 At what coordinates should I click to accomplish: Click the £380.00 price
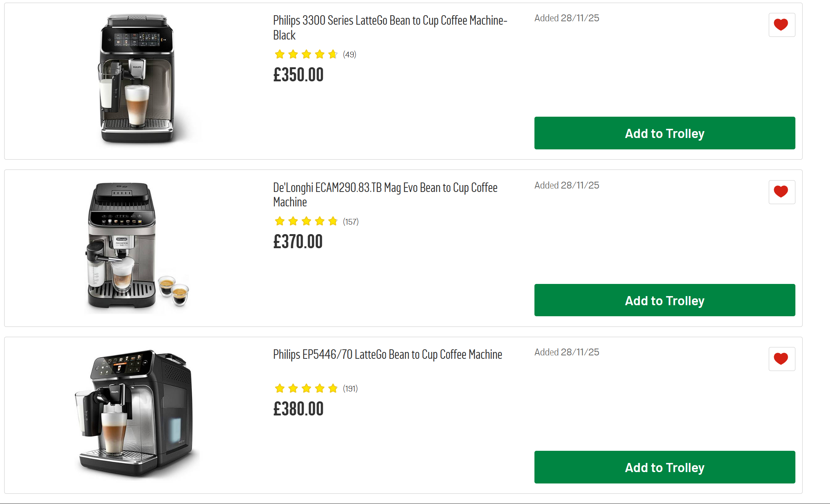click(298, 409)
